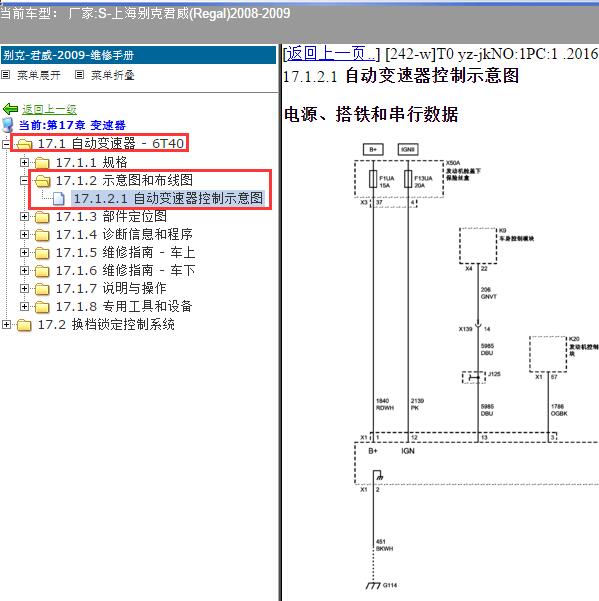Viewport: 599px width, 601px height.
Task: Expand the 17.1.5 维修指南 - 车上 node
Action: 25,253
